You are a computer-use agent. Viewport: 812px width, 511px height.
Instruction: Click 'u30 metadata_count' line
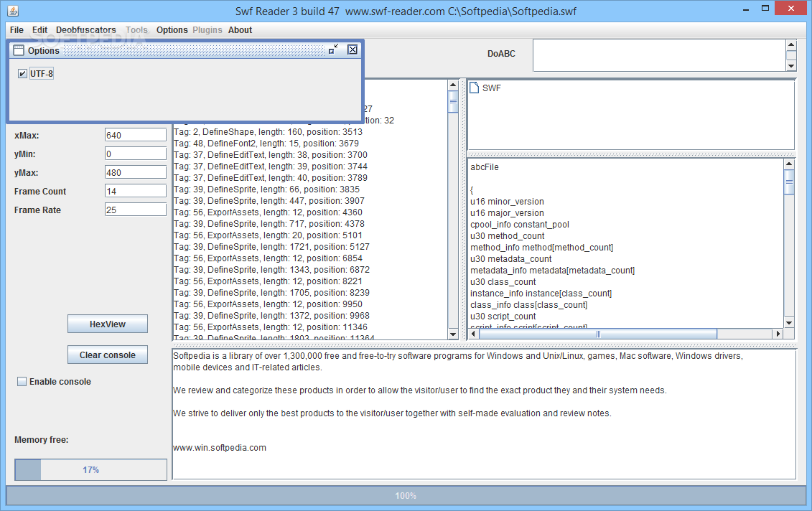point(511,259)
